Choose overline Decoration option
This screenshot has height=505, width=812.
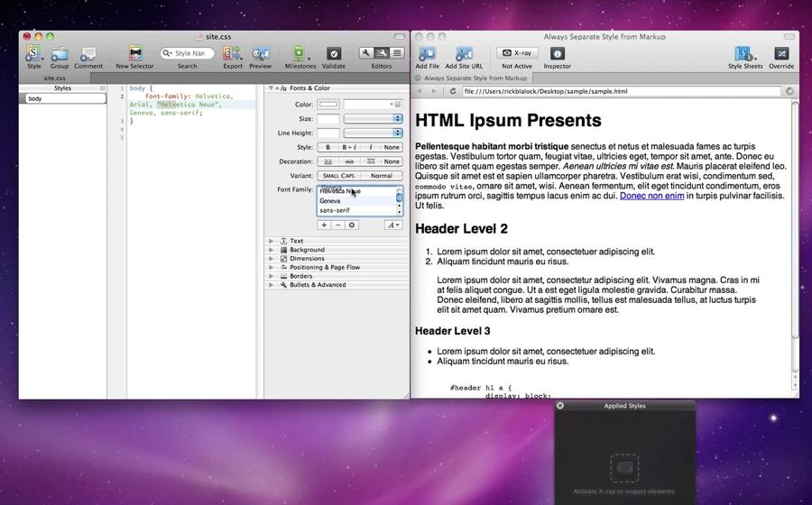click(371, 161)
